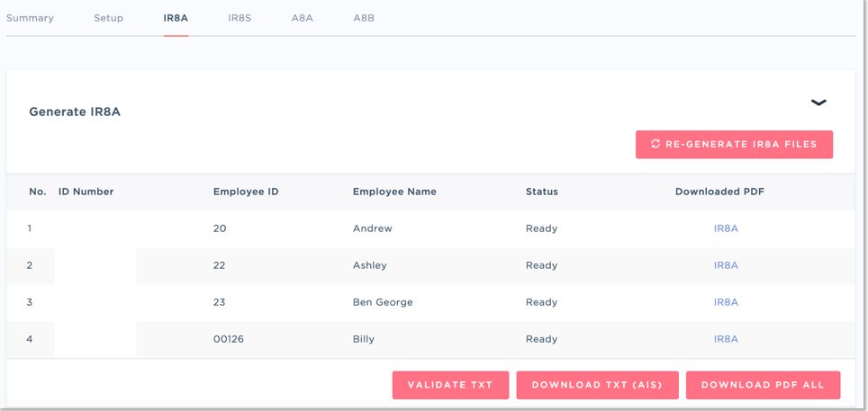The image size is (868, 411).
Task: Click the Employee Name column header
Action: pyautogui.click(x=394, y=192)
